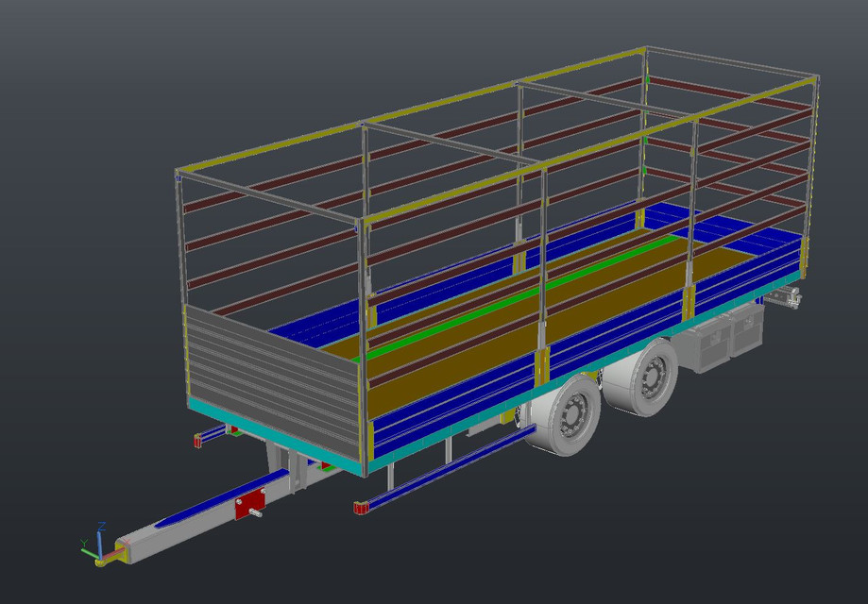This screenshot has height=604, width=868.
Task: Select the rear wheel hub
Action: point(652,377)
